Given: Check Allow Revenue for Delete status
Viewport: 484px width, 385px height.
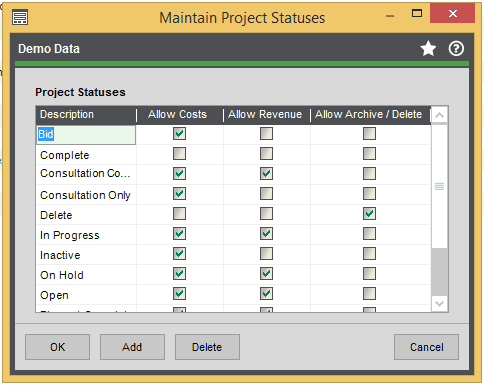Looking at the screenshot, I should pos(266,214).
